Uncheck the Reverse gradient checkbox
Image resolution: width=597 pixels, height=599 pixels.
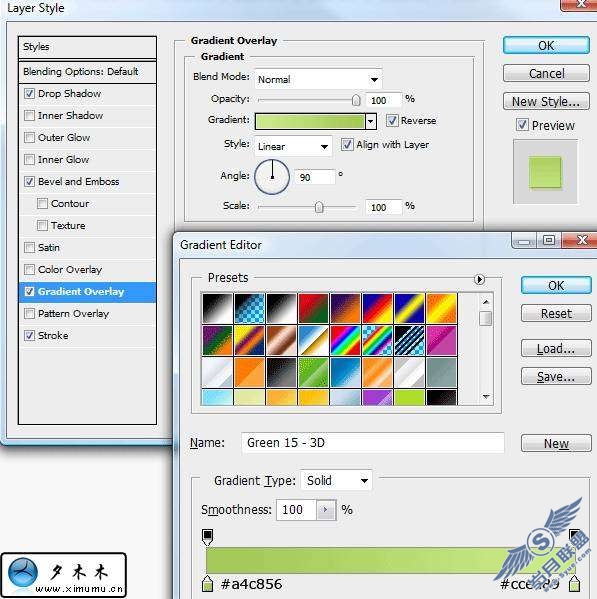392,121
